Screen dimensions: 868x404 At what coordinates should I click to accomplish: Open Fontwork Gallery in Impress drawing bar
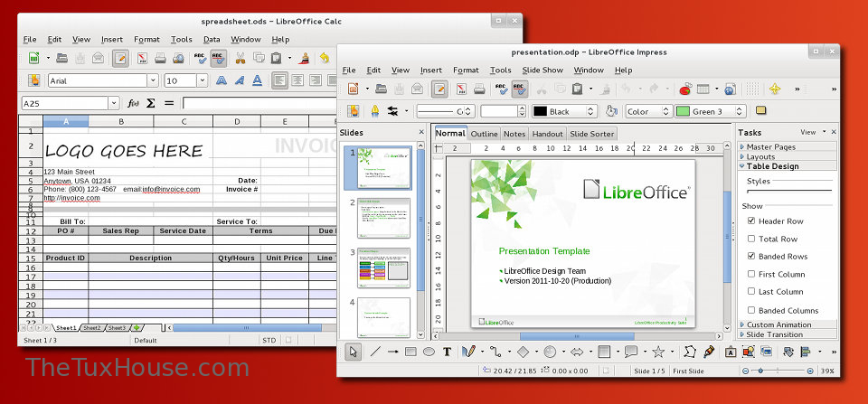coord(731,352)
